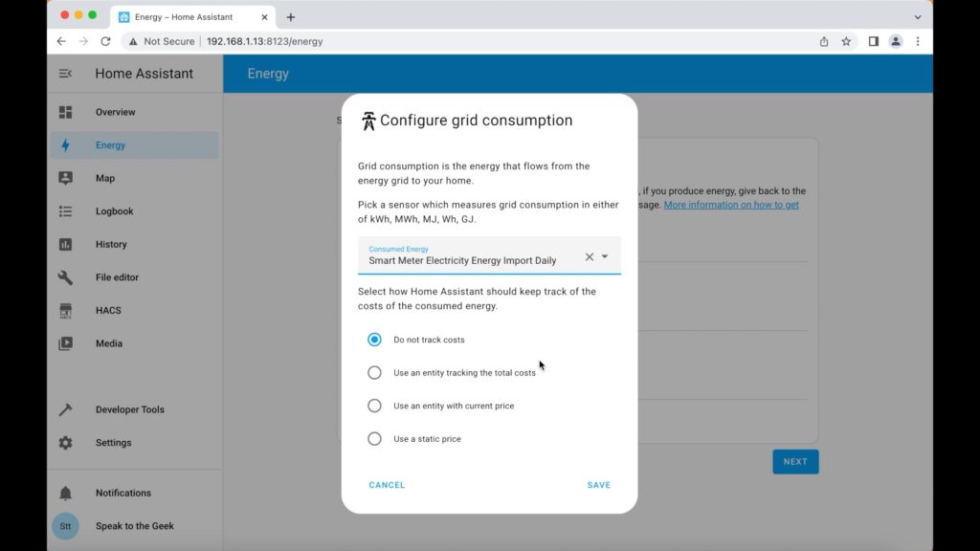Save the grid consumption configuration
The image size is (980, 551).
[599, 485]
